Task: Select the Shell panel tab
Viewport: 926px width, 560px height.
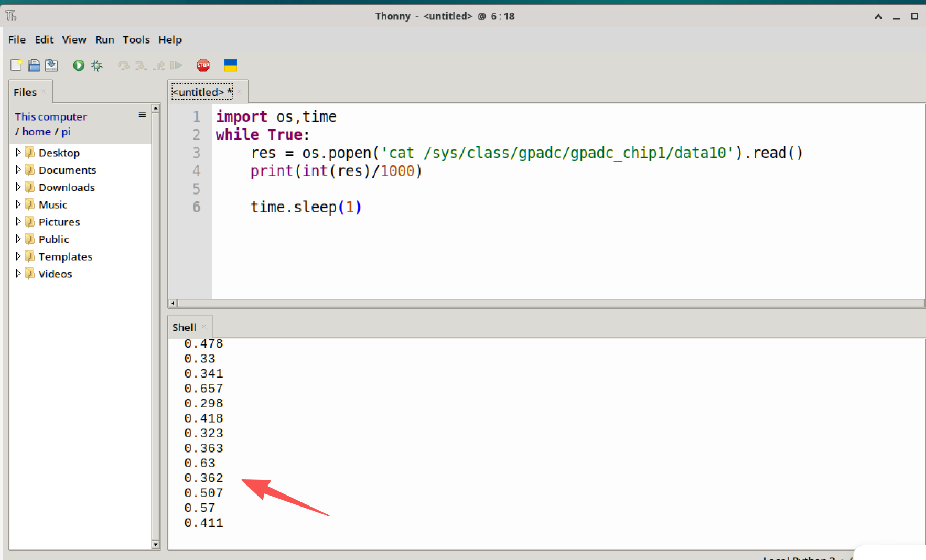Action: [x=185, y=327]
